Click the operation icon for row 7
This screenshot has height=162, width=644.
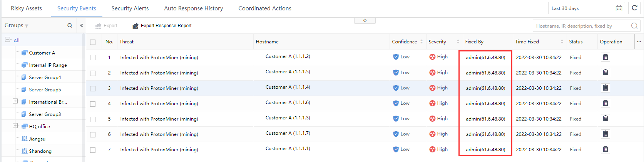606,149
